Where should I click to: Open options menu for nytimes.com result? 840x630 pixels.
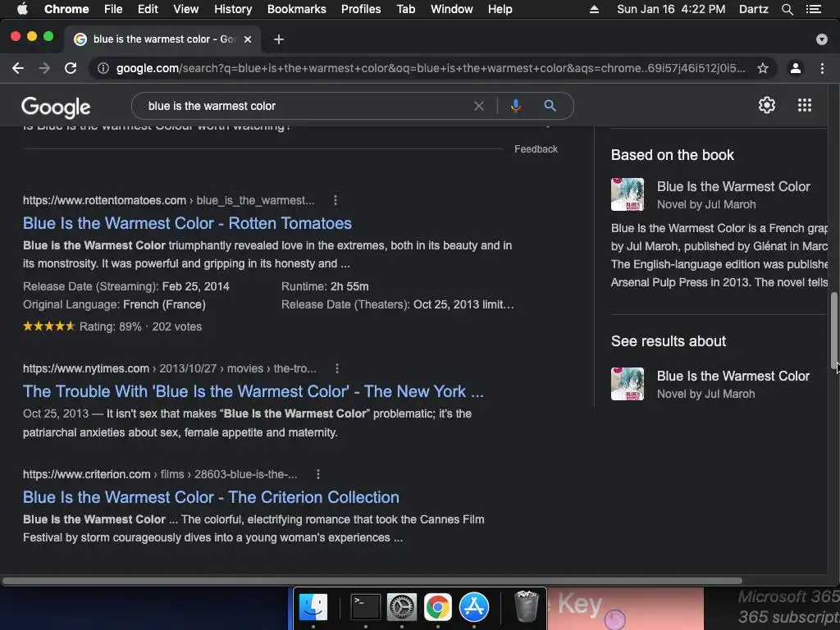[337, 368]
